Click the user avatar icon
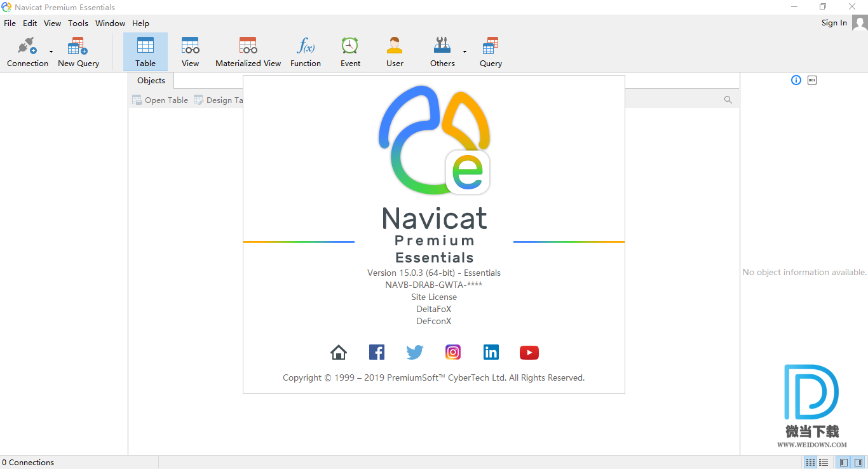 pyautogui.click(x=860, y=23)
